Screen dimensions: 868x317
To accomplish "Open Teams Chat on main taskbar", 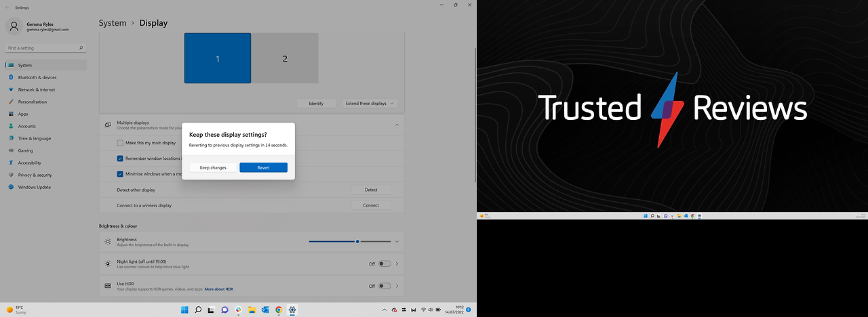I will [224, 310].
